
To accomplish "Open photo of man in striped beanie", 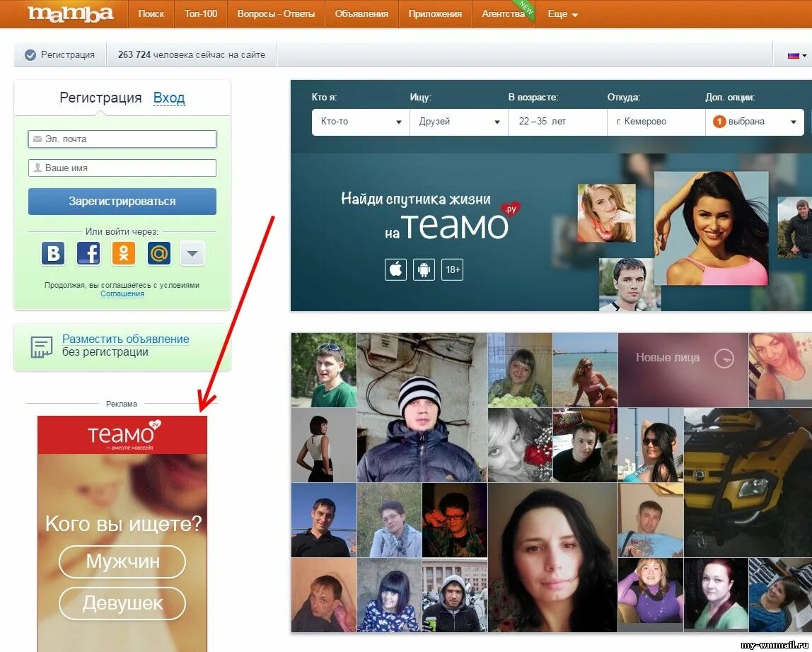I will [x=422, y=407].
